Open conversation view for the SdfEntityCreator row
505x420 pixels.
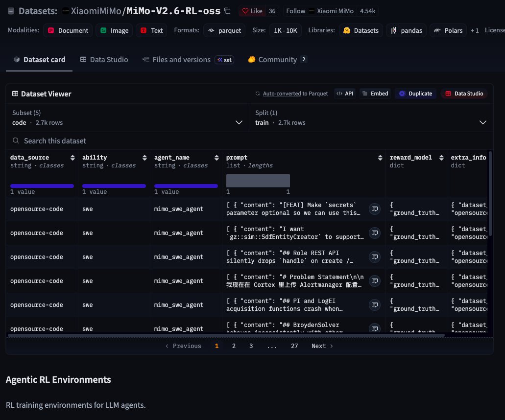pos(375,233)
